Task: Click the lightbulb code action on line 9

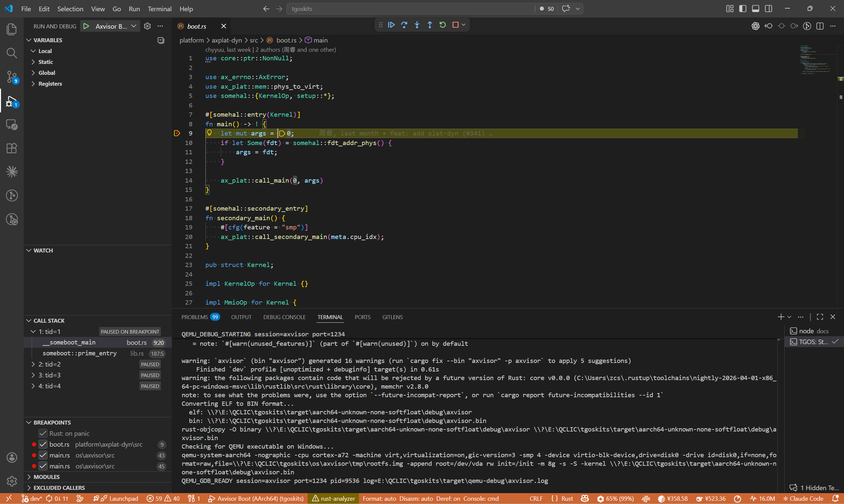Action: coord(210,133)
